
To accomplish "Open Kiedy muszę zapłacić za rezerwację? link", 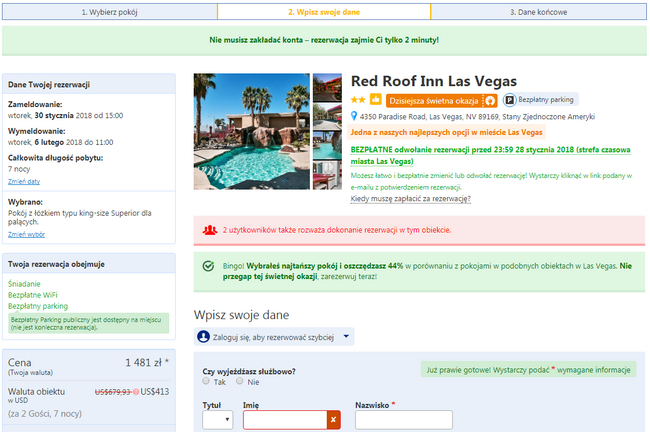I will [x=410, y=199].
